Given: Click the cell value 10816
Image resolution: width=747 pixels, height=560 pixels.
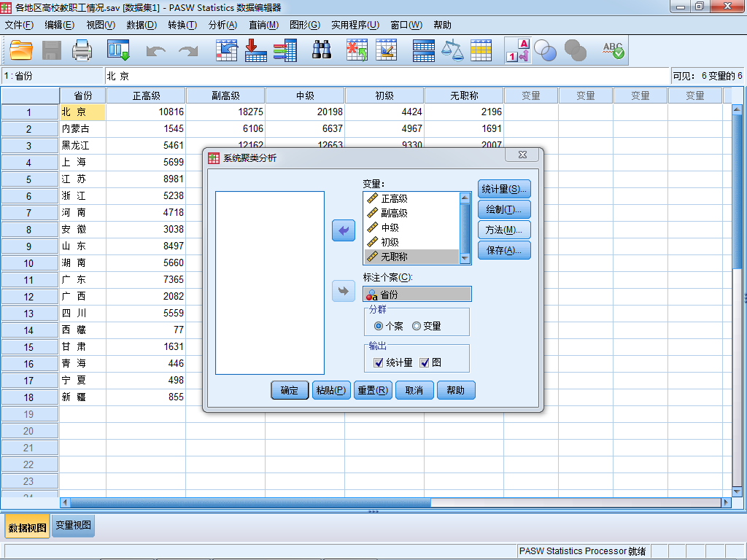Looking at the screenshot, I should (x=146, y=112).
